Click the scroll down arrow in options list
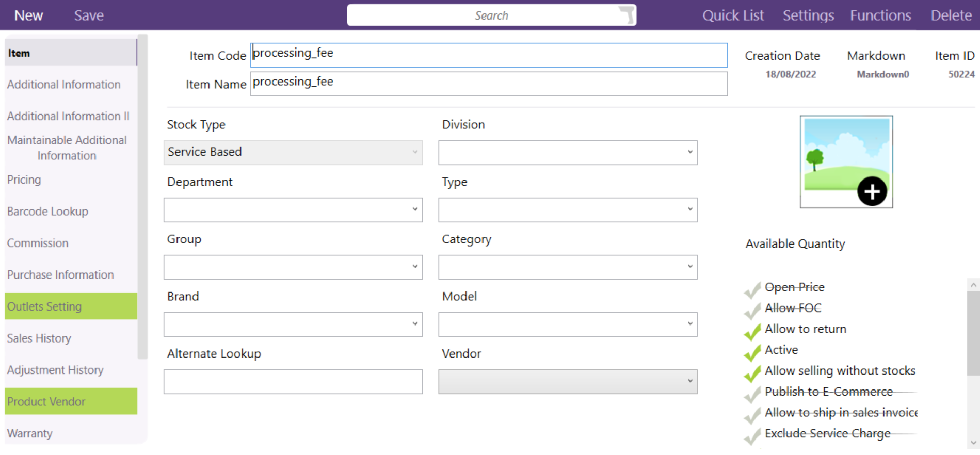 [973, 442]
